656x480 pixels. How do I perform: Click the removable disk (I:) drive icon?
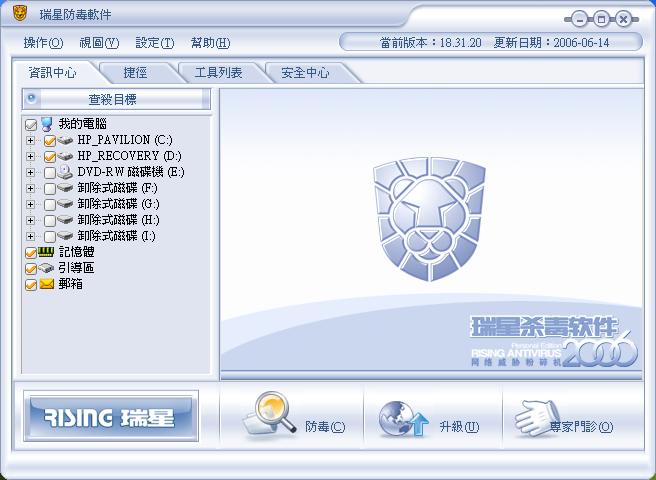pos(65,236)
